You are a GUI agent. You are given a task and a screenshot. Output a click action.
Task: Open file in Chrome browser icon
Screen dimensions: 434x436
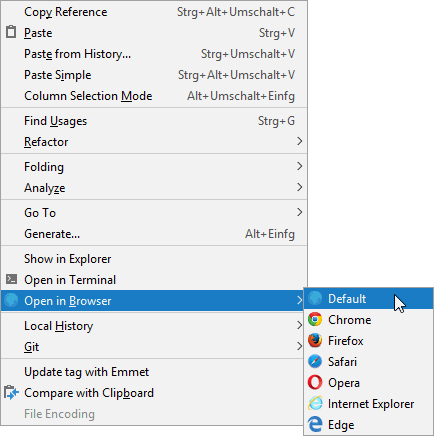tap(315, 319)
